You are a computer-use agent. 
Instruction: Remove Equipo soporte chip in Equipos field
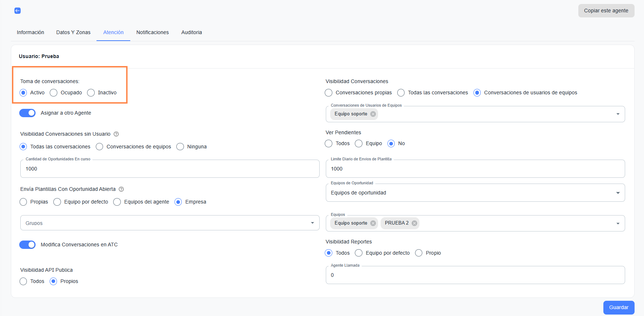(x=373, y=223)
